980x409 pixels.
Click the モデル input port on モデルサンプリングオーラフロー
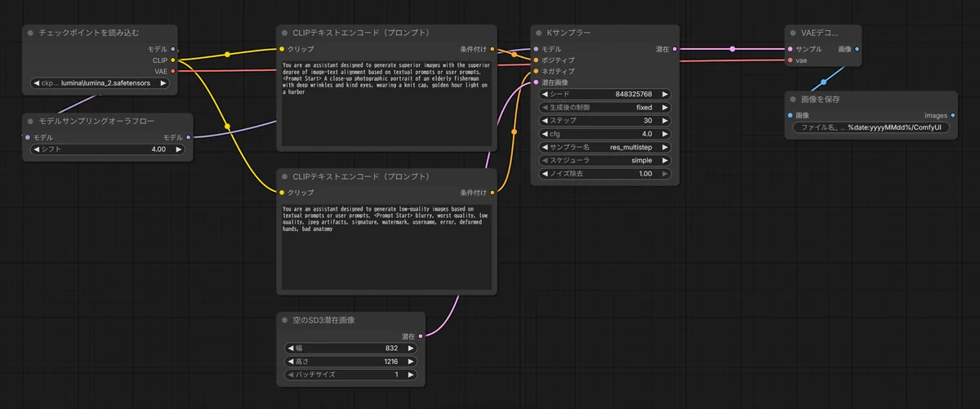tap(28, 137)
